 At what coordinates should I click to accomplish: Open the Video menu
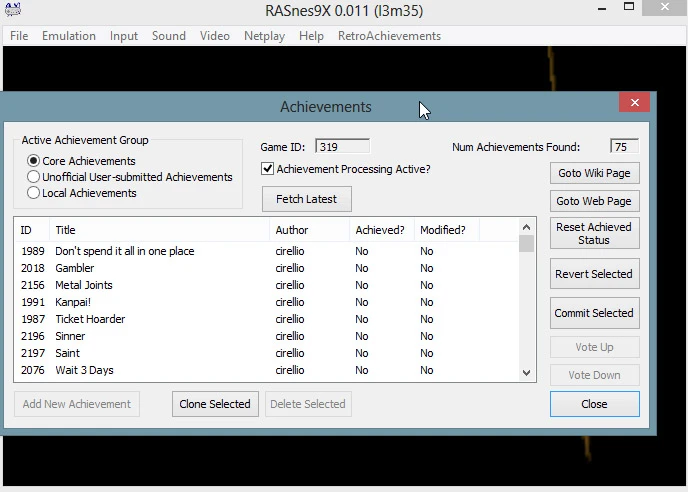[x=215, y=36]
